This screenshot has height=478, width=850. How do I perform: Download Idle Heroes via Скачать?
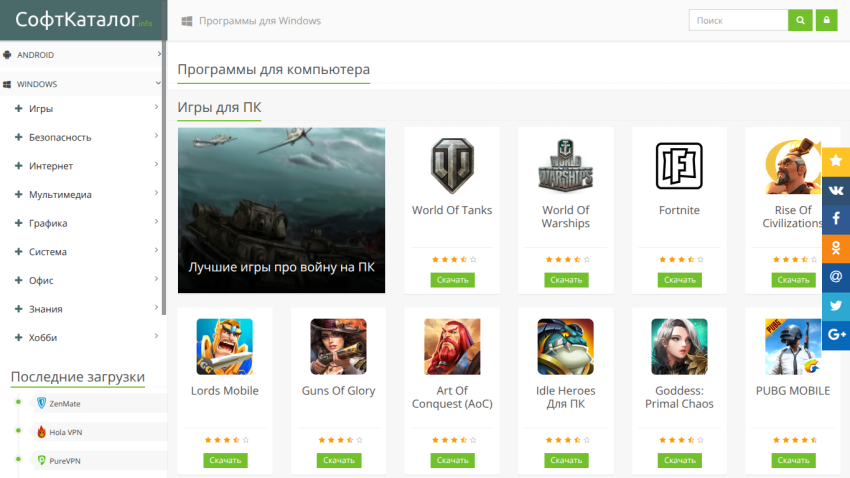566,460
